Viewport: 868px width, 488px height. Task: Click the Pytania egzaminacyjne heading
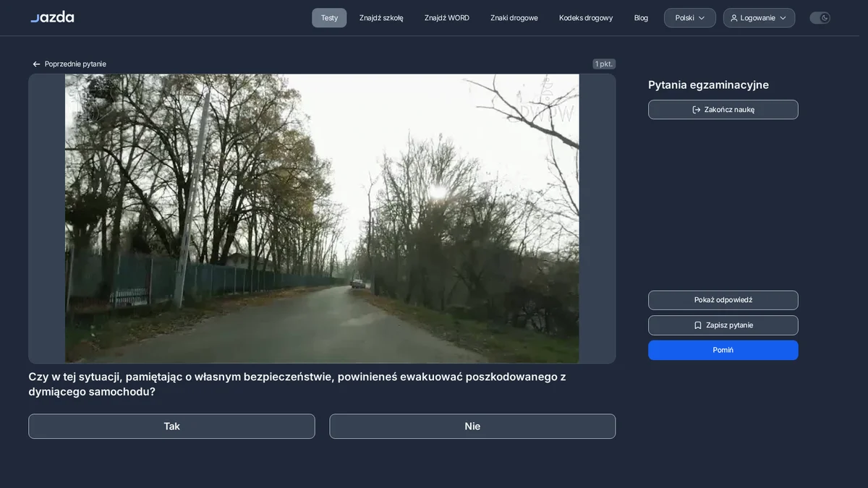coord(708,85)
